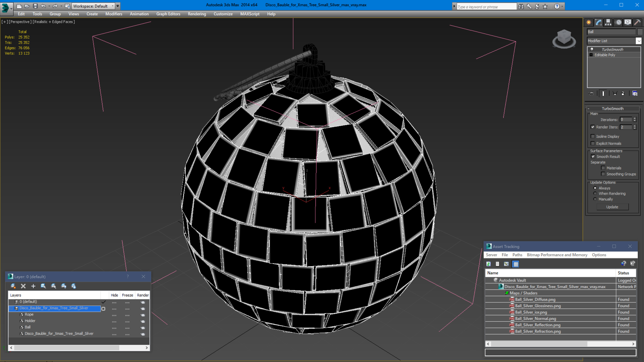
Task: Click object color swatch beside Ball name
Action: pyautogui.click(x=640, y=32)
